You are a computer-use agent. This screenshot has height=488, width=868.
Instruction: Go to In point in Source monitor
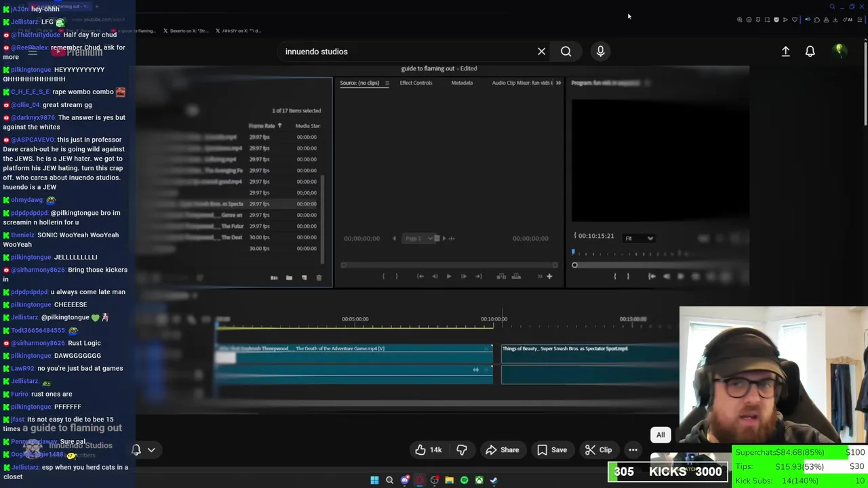click(x=420, y=276)
